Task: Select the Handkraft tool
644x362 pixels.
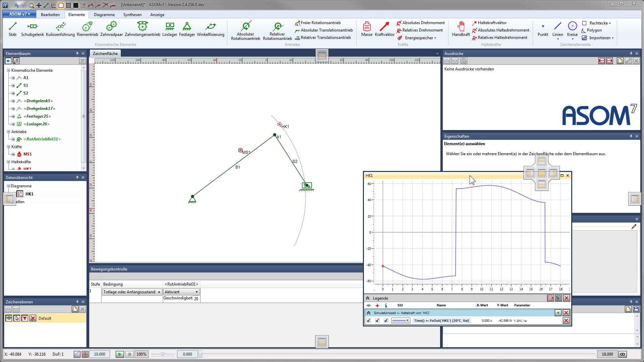Action: 461,29
